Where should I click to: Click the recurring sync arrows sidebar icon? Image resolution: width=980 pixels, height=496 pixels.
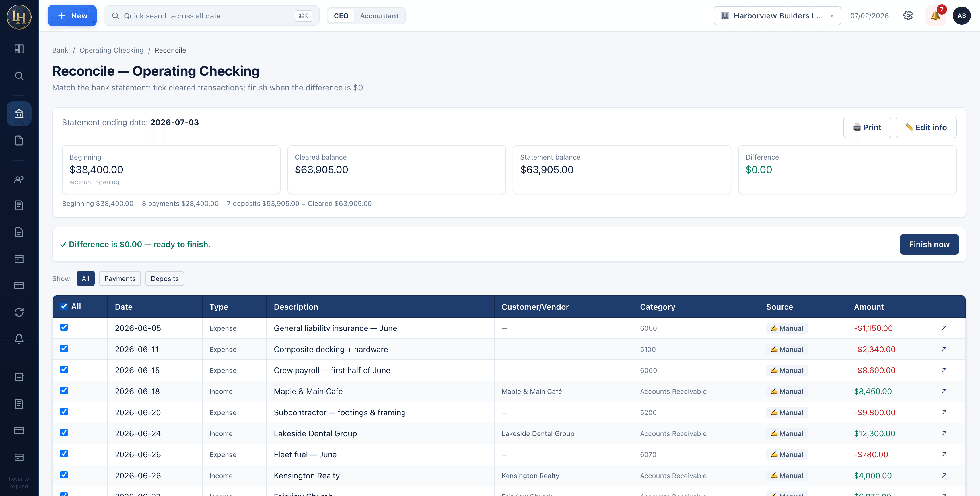point(19,312)
